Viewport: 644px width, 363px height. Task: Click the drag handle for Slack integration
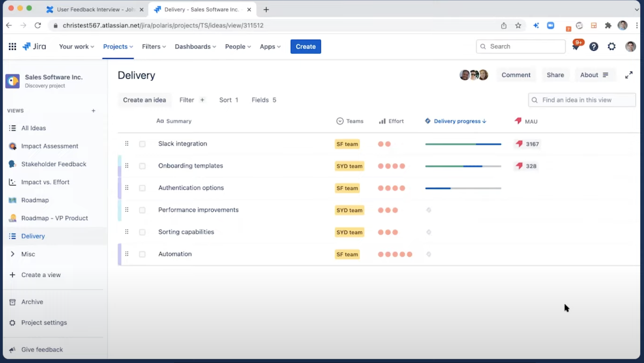(127, 144)
